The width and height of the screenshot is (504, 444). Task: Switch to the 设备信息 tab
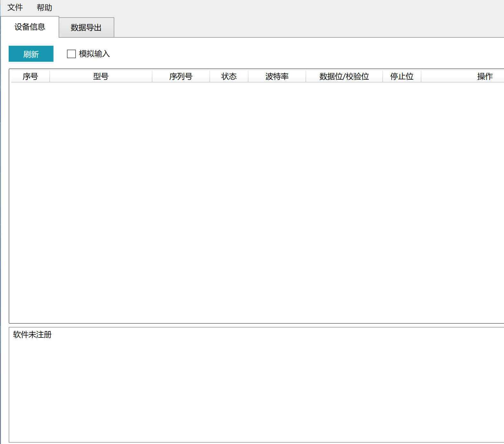[x=30, y=27]
